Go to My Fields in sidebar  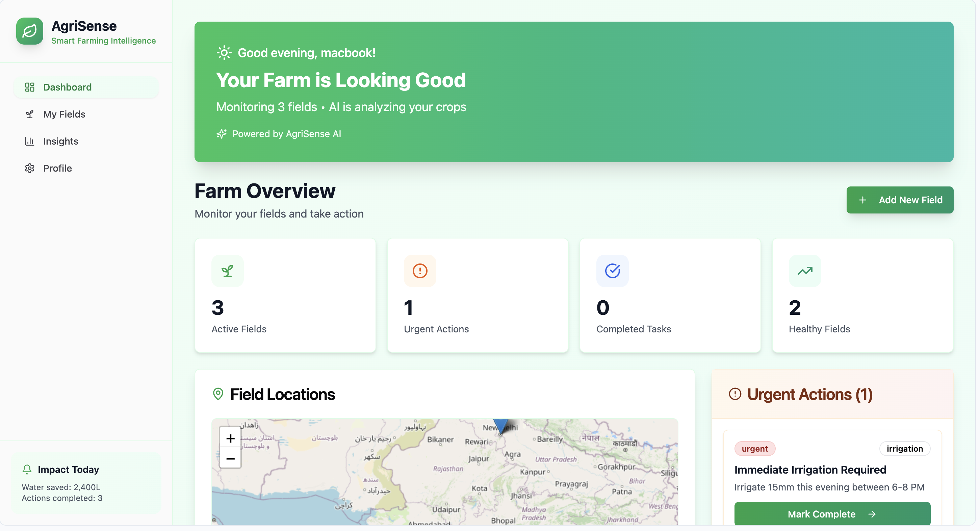click(x=64, y=114)
